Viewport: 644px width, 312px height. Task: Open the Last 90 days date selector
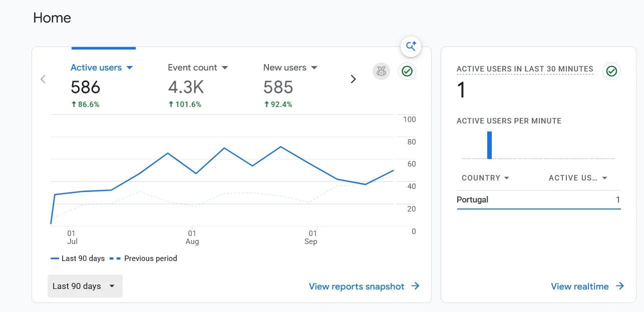[85, 286]
